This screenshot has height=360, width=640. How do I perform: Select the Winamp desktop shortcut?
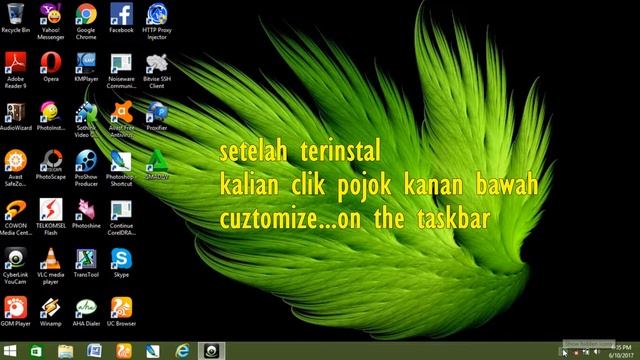tap(51, 312)
